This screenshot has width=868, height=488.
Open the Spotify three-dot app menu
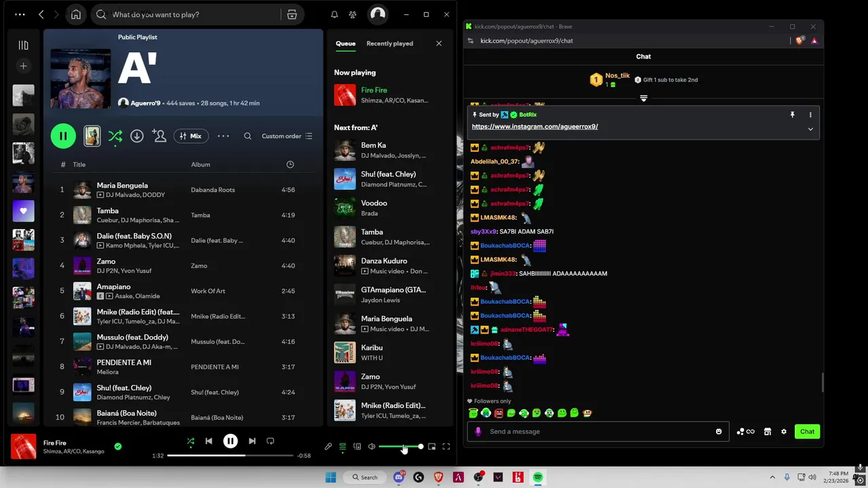[20, 14]
